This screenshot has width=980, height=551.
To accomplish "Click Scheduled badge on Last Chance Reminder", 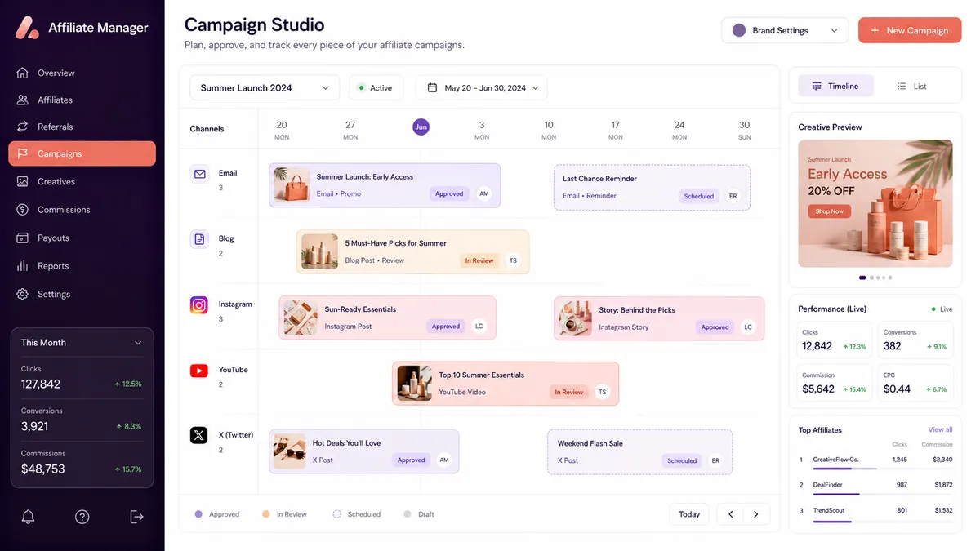I will (x=699, y=197).
